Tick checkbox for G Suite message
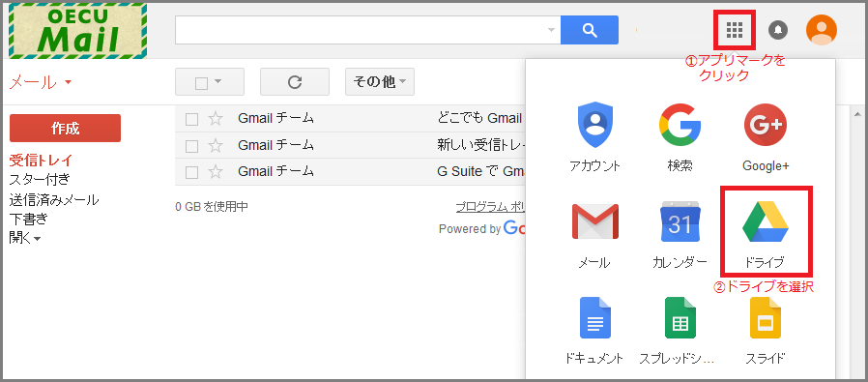 click(x=191, y=173)
